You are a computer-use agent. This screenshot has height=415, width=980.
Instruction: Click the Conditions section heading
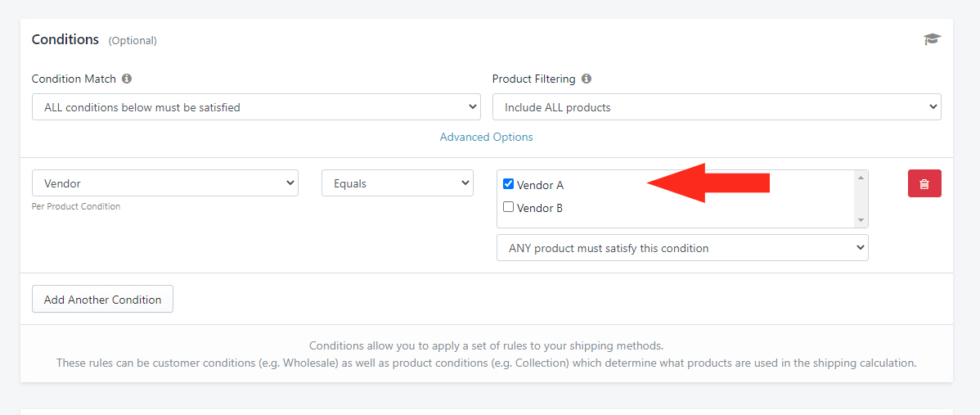click(x=65, y=39)
